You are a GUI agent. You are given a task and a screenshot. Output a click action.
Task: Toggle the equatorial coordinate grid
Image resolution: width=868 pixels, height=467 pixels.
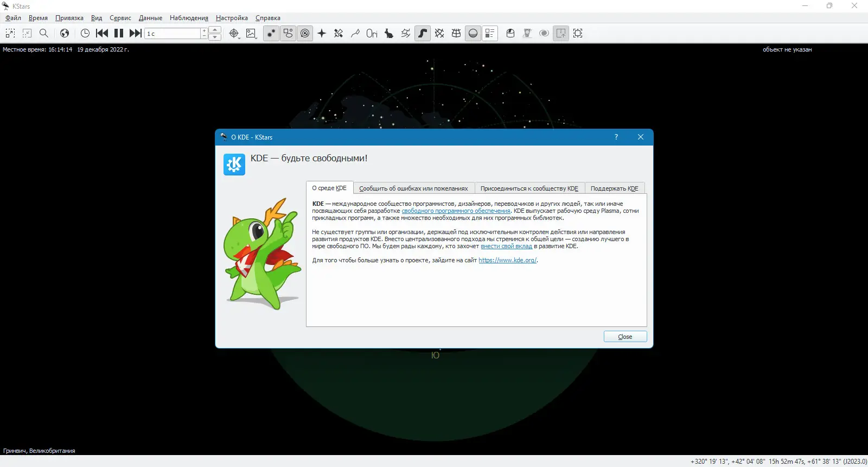pyautogui.click(x=439, y=33)
